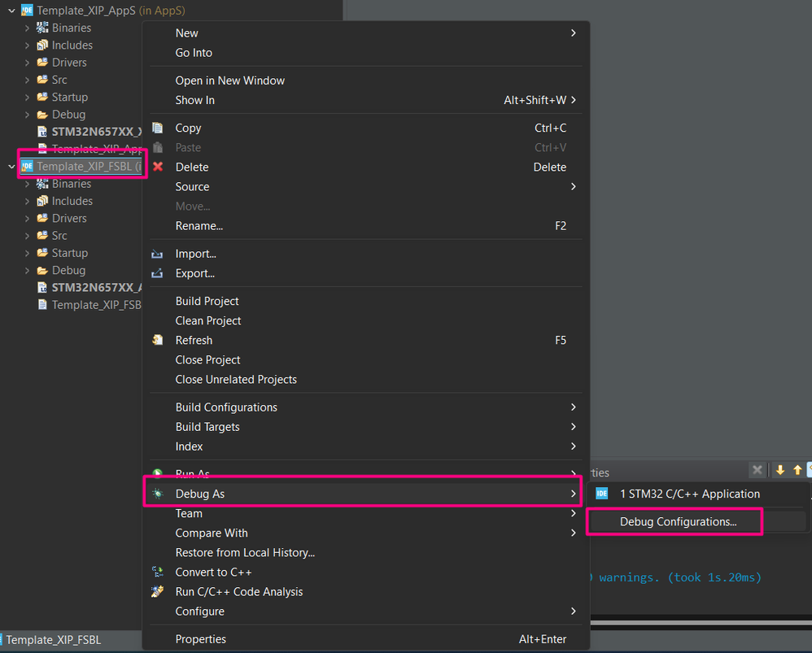Open Build Targets submenu
The image size is (812, 653).
(365, 427)
